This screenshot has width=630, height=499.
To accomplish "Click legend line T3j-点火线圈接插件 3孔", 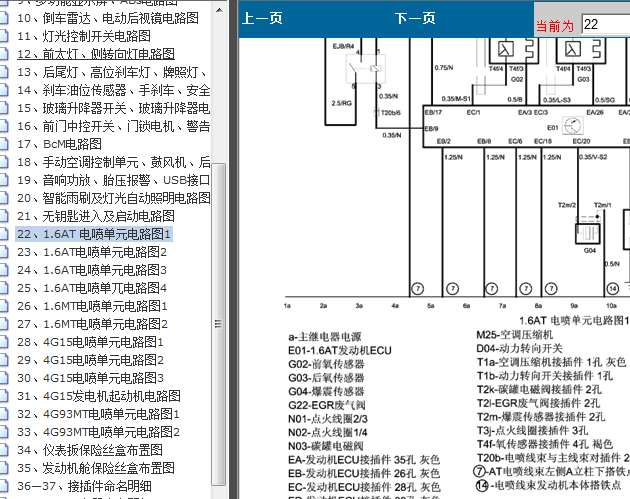I will [x=532, y=430].
